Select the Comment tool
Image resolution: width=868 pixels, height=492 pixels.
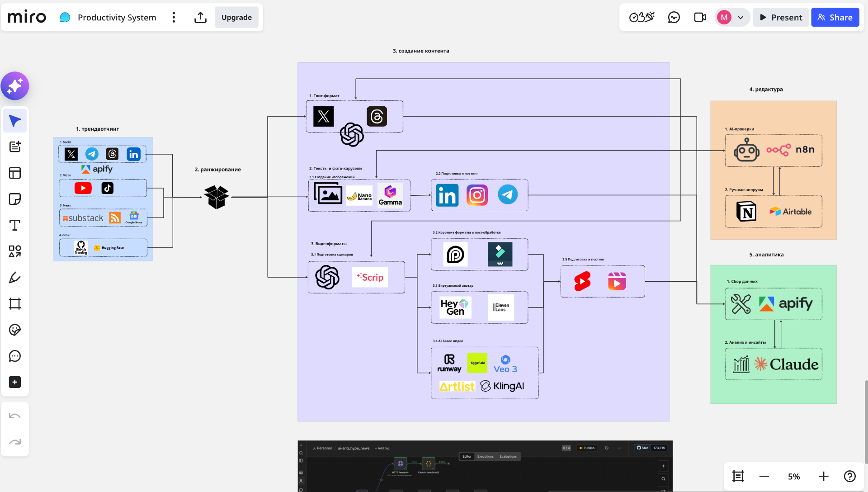pyautogui.click(x=15, y=356)
